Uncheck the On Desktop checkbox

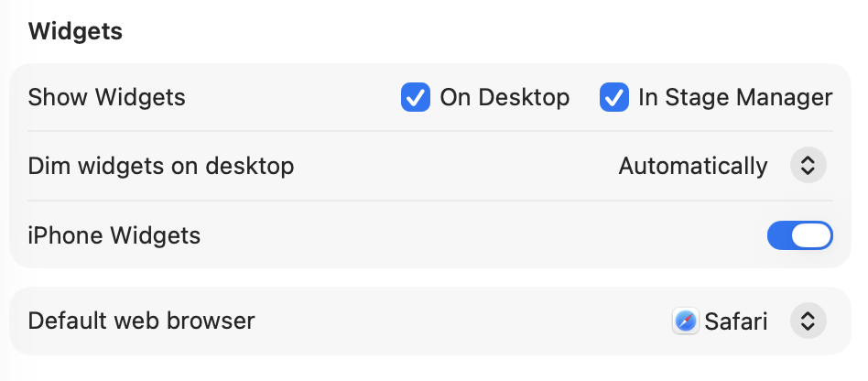416,97
